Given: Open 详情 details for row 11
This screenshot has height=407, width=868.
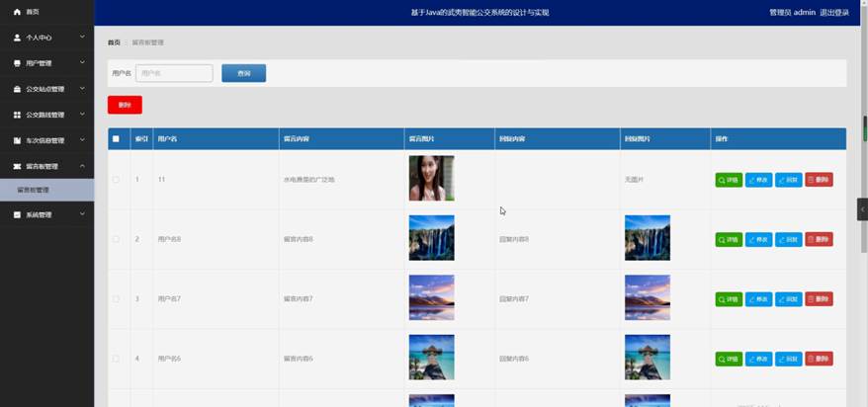Looking at the screenshot, I should (729, 180).
